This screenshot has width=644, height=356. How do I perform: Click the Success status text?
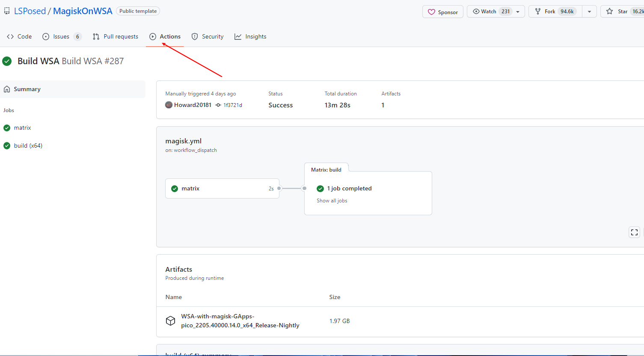coord(281,105)
